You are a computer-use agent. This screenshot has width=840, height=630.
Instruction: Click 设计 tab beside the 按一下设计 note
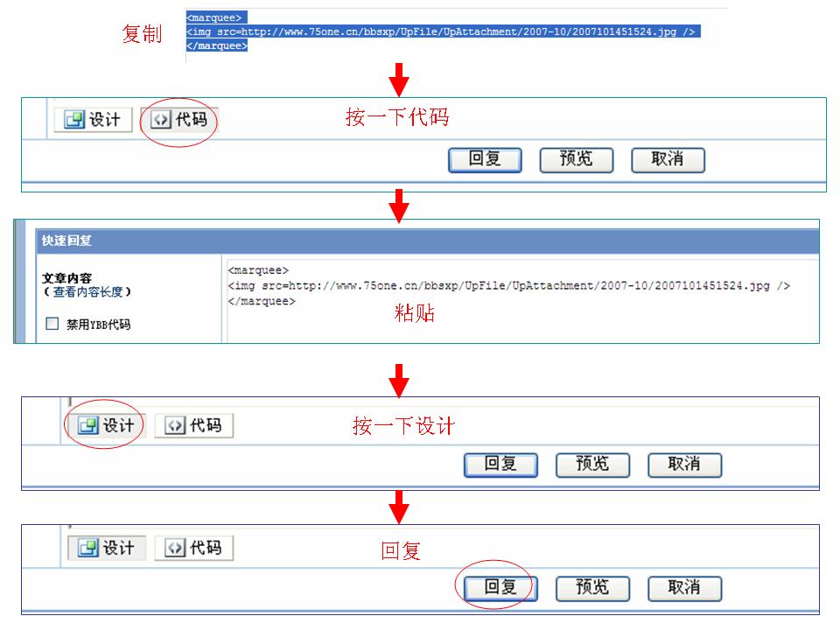[x=107, y=425]
